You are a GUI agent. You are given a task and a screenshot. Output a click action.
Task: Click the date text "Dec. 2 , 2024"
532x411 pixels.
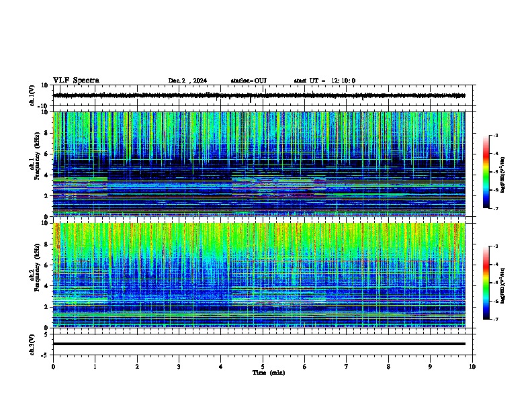click(187, 81)
